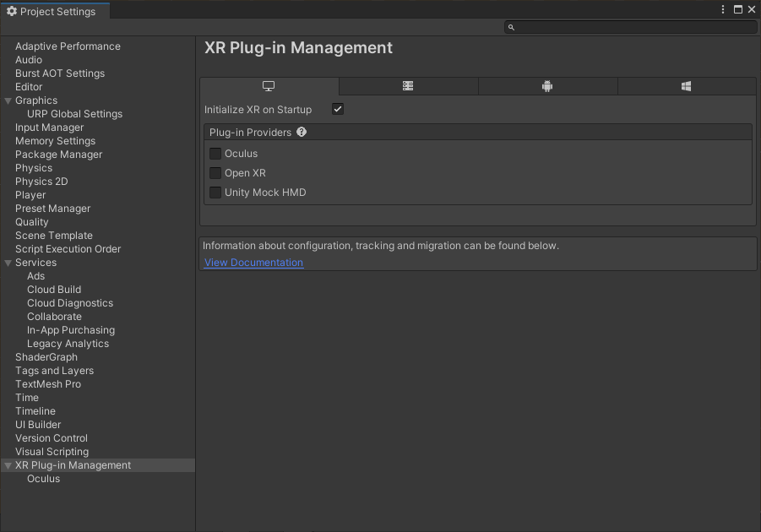
Task: Click the Plug-in Providers help icon
Action: [x=302, y=133]
